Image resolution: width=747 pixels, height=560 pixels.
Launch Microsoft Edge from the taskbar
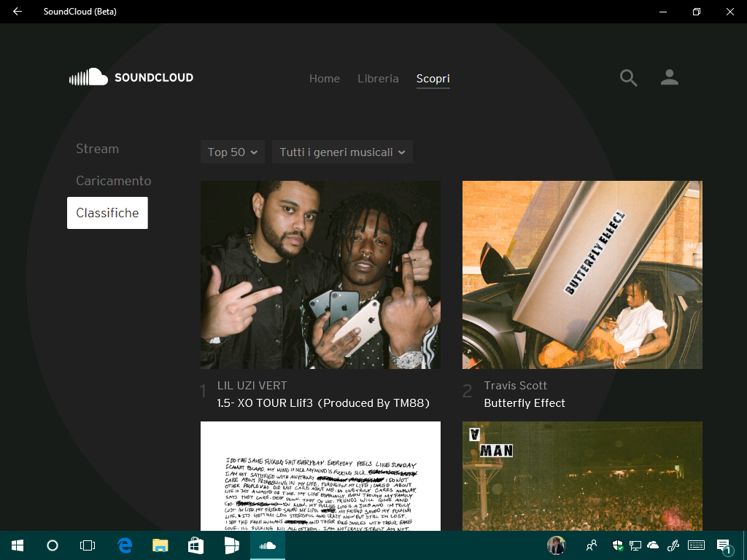[x=125, y=545]
